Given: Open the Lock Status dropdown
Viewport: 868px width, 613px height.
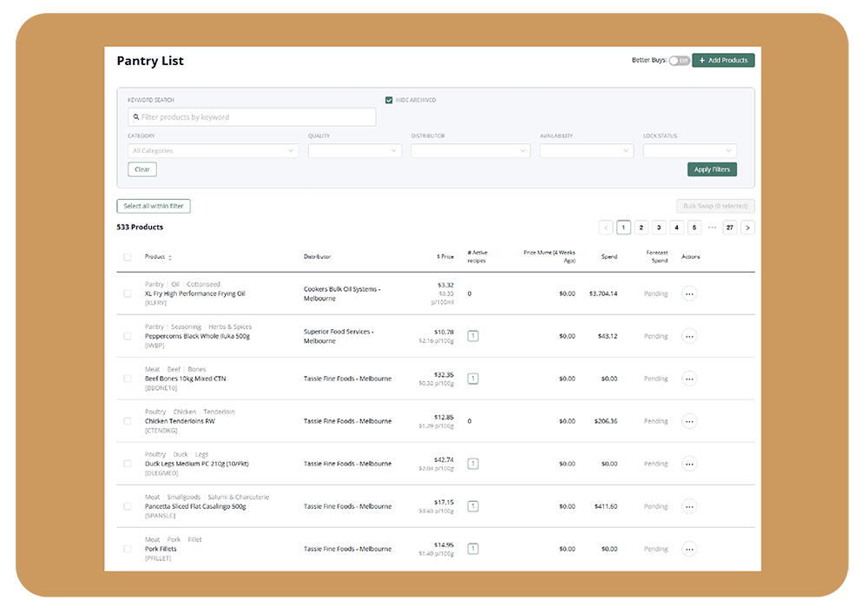Looking at the screenshot, I should pyautogui.click(x=689, y=151).
